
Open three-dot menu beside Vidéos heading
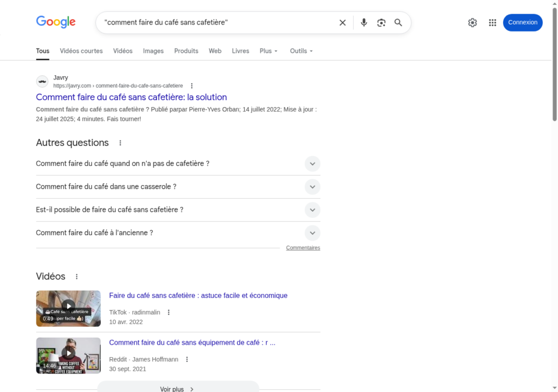[x=77, y=277]
